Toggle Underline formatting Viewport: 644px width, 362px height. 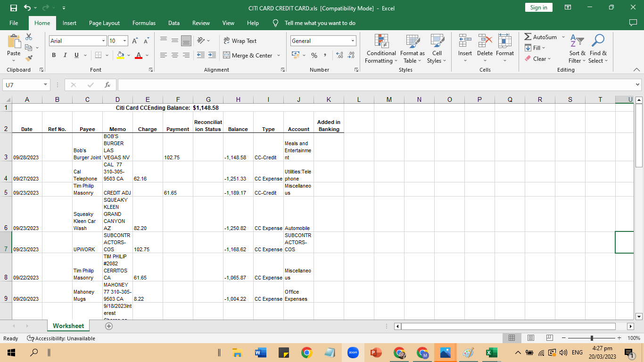coord(76,55)
